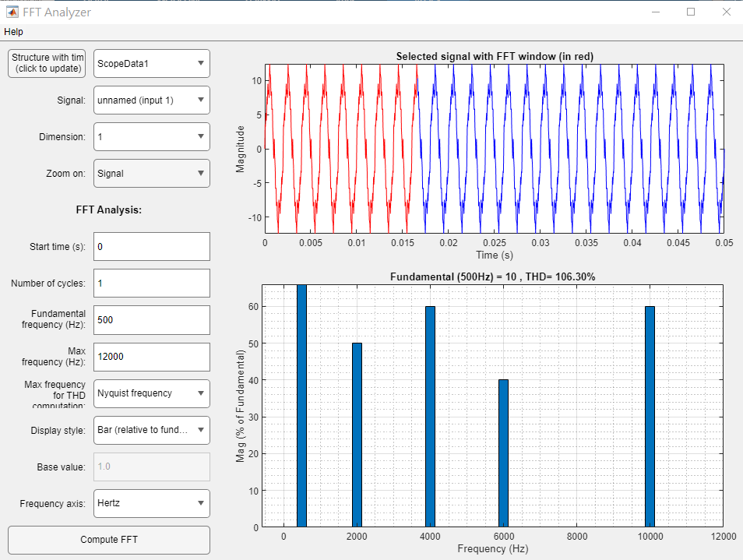Click the 4000 Hz harmonic bar
This screenshot has height=560, width=743.
click(430, 417)
